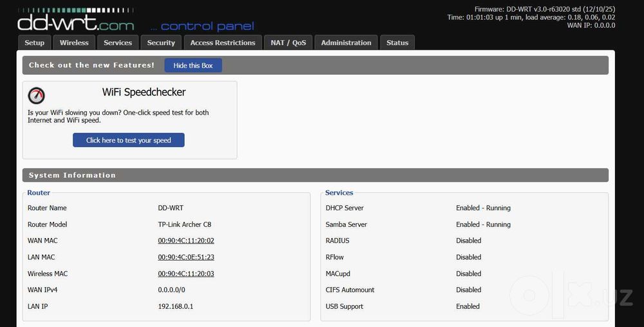
Task: Switch to the Services tab
Action: 118,43
